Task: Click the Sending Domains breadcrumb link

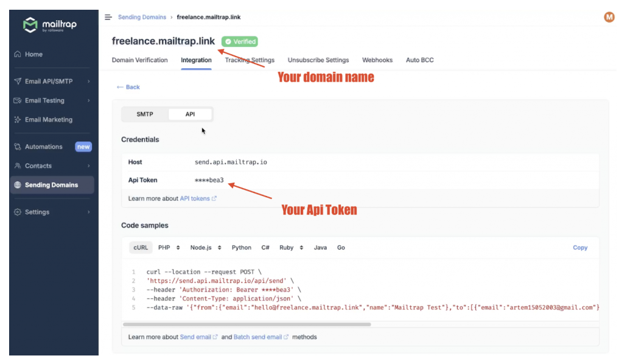Action: coord(142,17)
